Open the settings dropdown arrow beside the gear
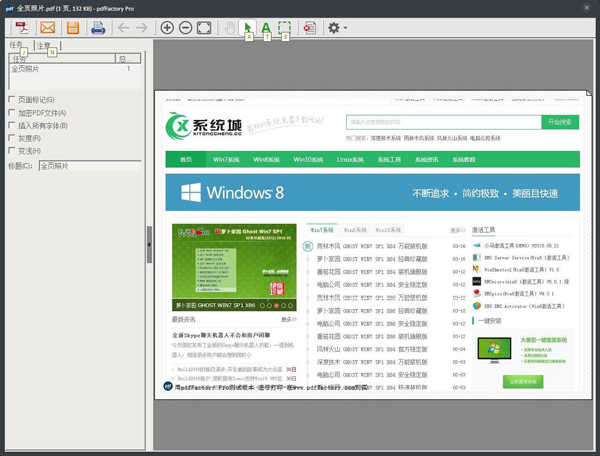This screenshot has width=600, height=456. [346, 28]
